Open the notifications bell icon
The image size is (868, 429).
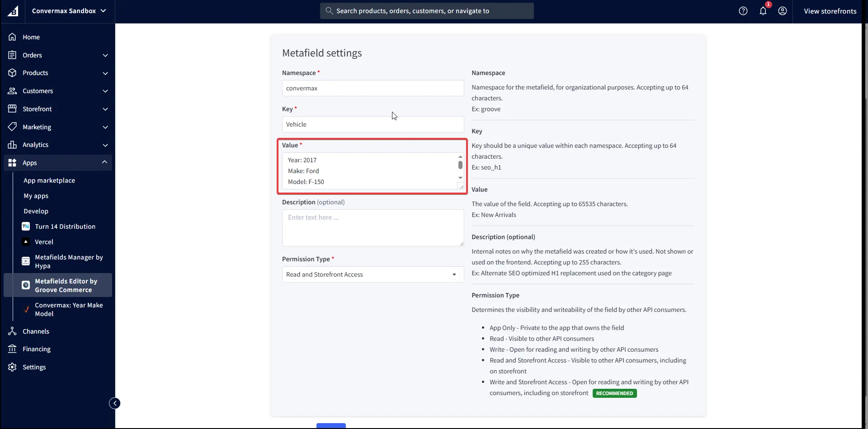point(763,11)
